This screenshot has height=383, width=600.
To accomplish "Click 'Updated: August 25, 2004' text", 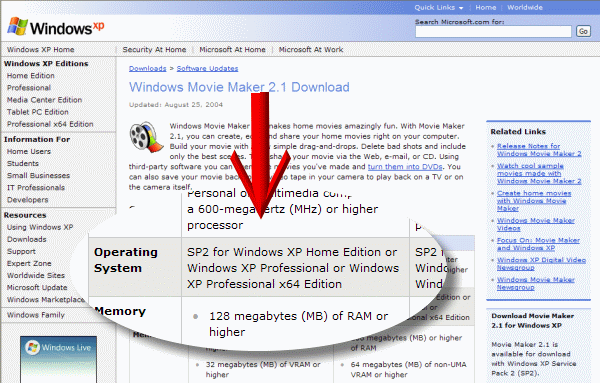I will point(176,104).
